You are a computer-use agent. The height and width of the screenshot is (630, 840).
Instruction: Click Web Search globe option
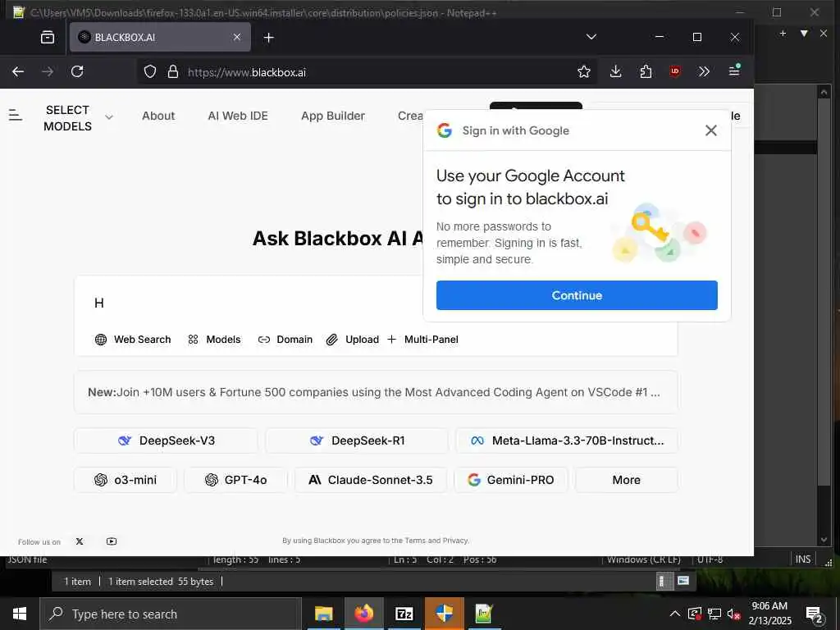click(133, 340)
